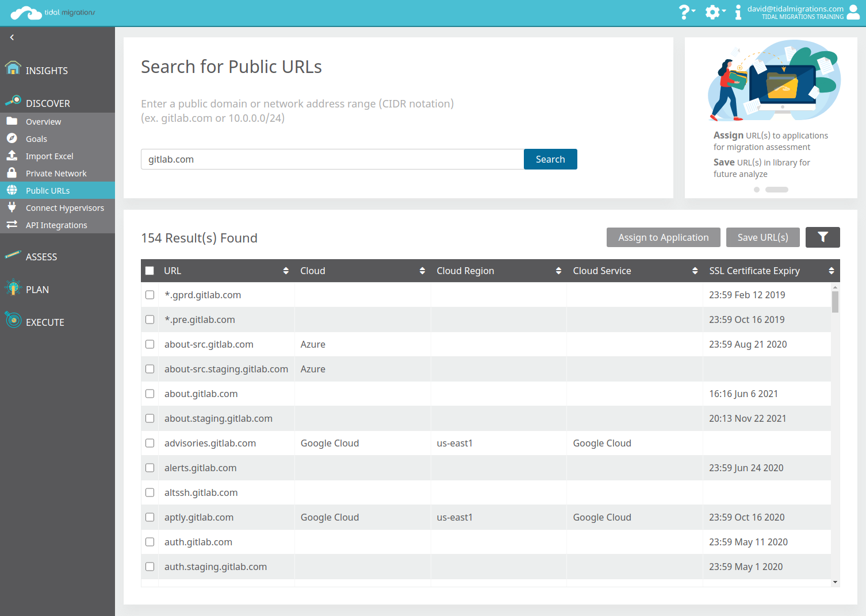Tick the about.gitlab.com checkbox
The height and width of the screenshot is (616, 866).
coord(150,394)
